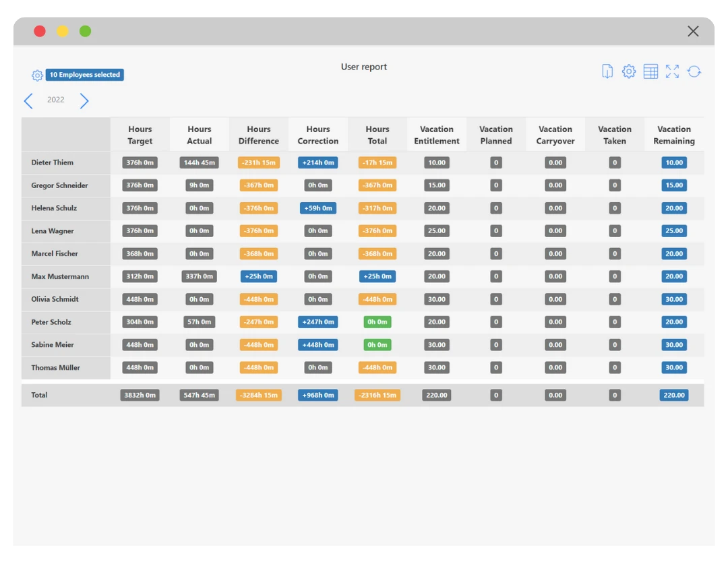The image size is (728, 562).
Task: Export the user report to file
Action: 607,71
